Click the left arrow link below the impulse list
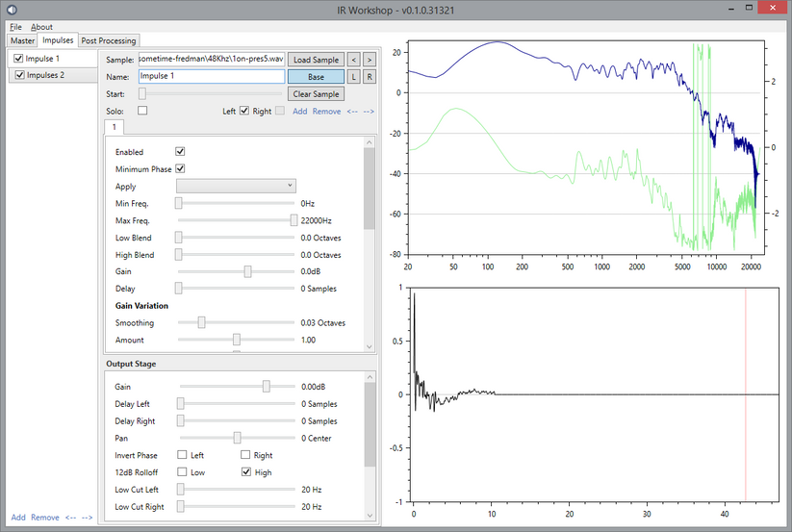The image size is (792, 532). (x=70, y=518)
